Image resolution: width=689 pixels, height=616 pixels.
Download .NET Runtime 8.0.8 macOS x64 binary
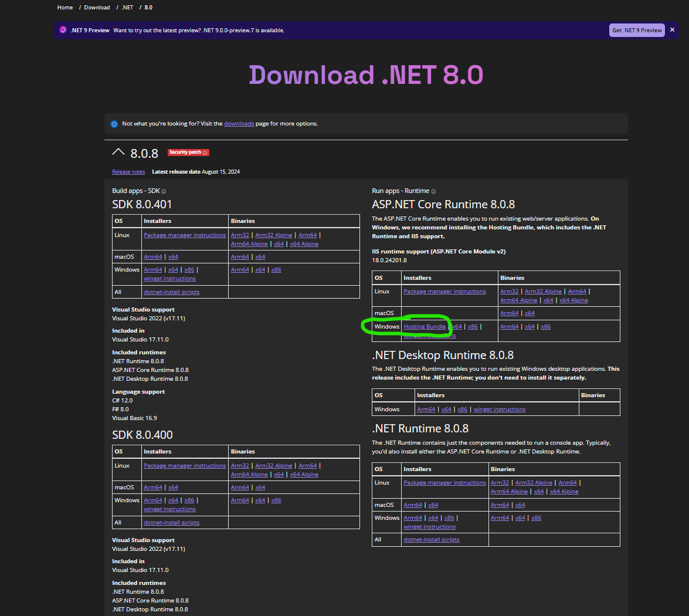[520, 505]
